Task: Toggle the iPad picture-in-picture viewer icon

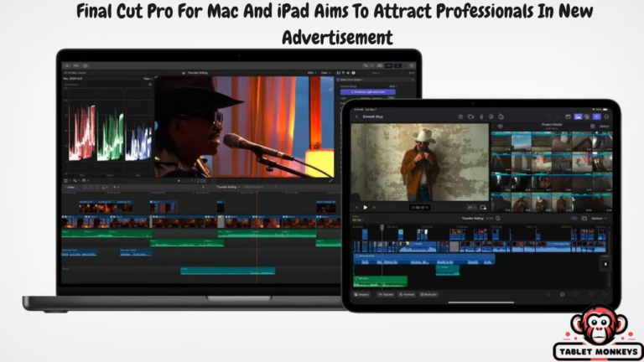Action: pyautogui.click(x=483, y=208)
